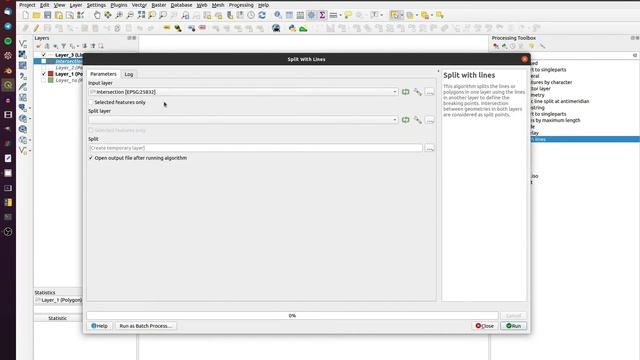Viewport: 640px width, 360px height.
Task: Click the Help button
Action: point(99,326)
